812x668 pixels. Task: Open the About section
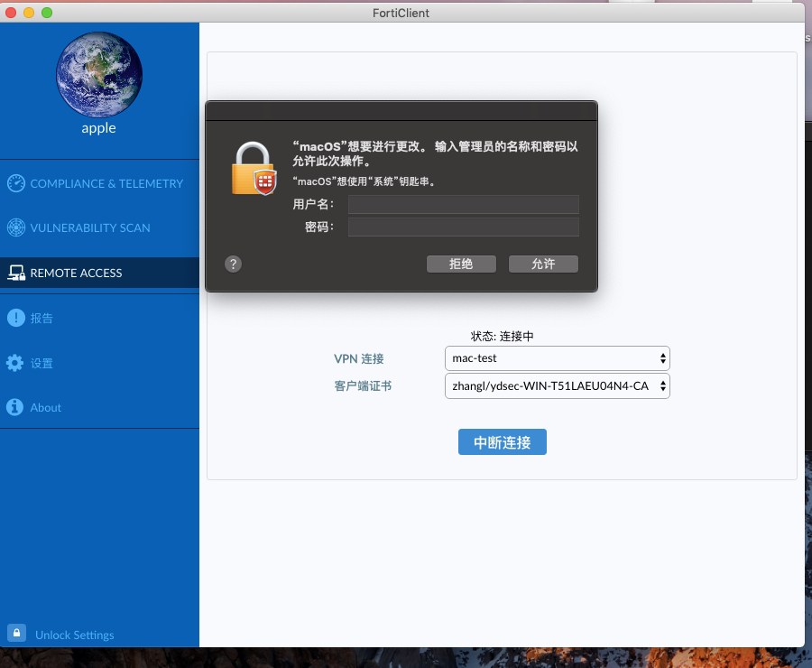click(x=99, y=407)
